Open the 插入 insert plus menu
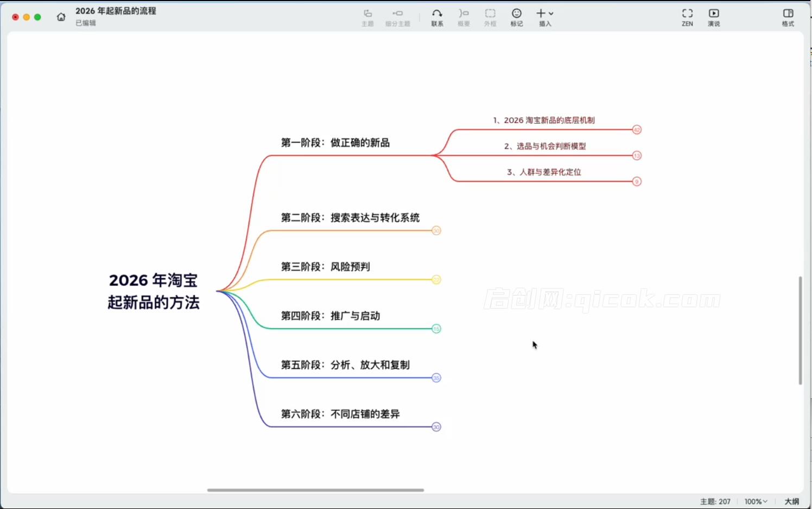812x509 pixels. point(545,17)
